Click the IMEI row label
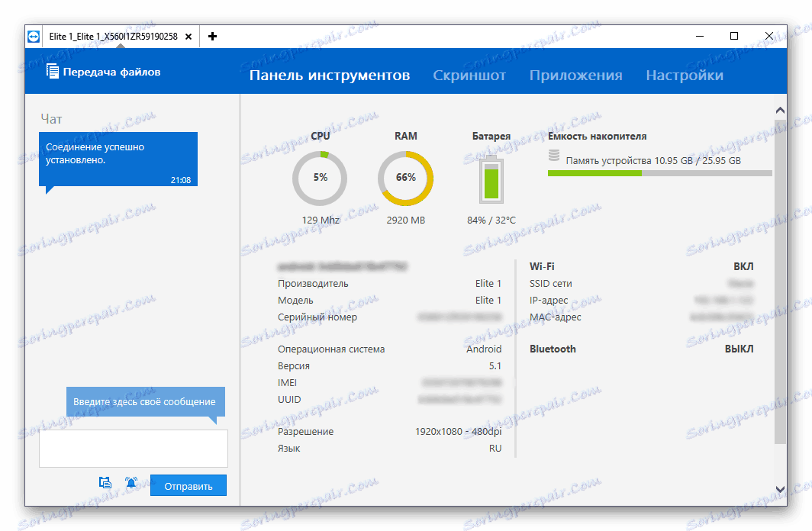812x531 pixels. coord(287,382)
